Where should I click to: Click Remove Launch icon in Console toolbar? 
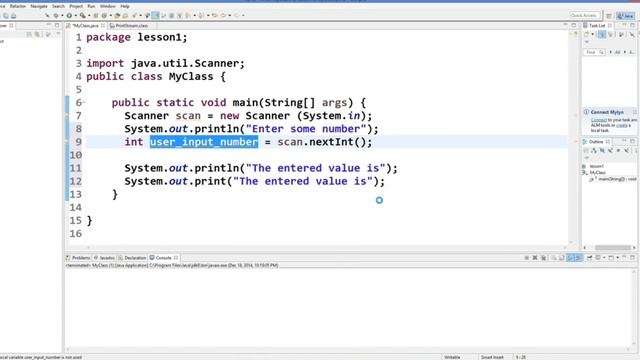click(x=535, y=258)
